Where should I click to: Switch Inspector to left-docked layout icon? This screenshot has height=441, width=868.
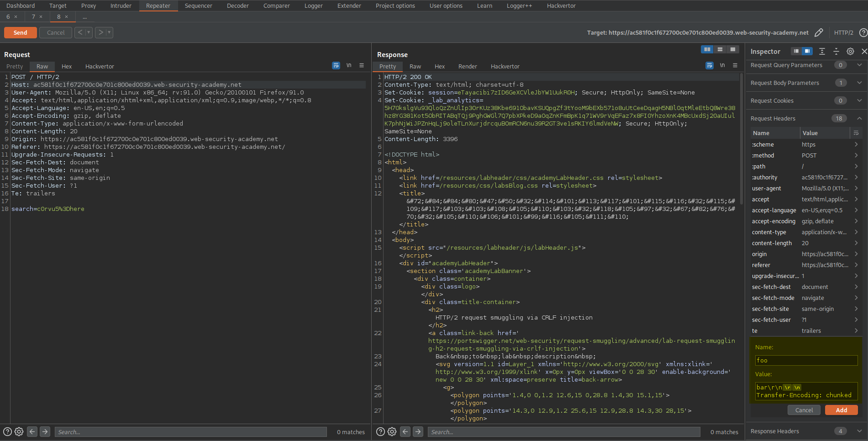pos(796,51)
